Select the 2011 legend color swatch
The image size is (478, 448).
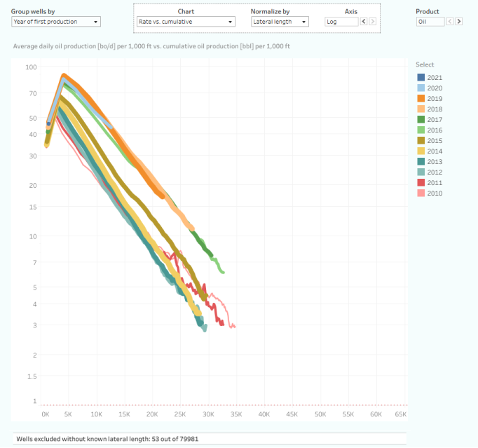click(421, 183)
